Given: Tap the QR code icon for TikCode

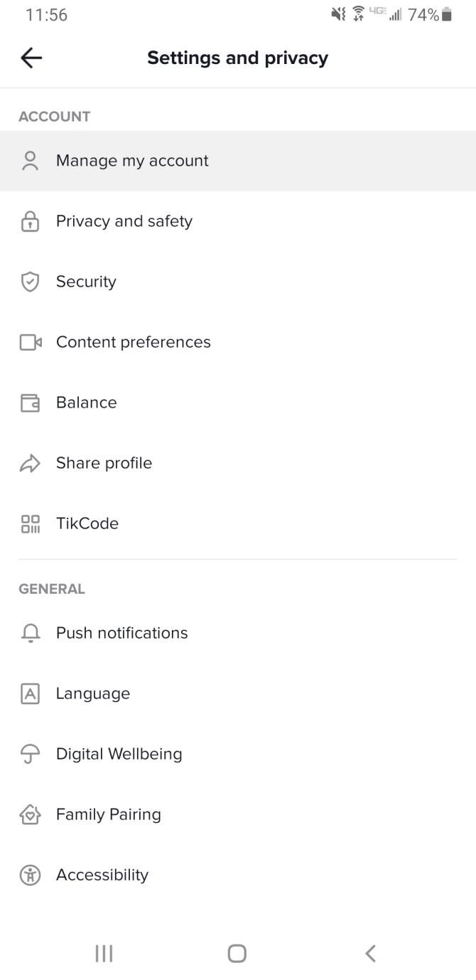Looking at the screenshot, I should click(30, 524).
